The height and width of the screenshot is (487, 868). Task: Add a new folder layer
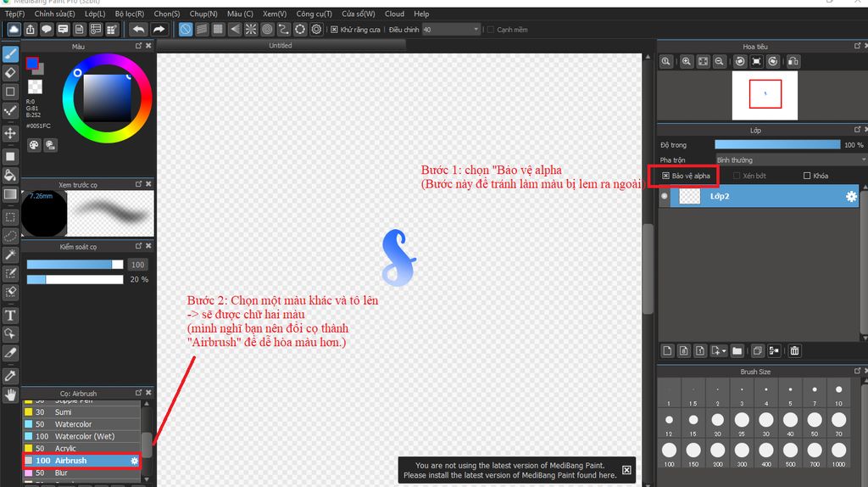click(x=737, y=350)
